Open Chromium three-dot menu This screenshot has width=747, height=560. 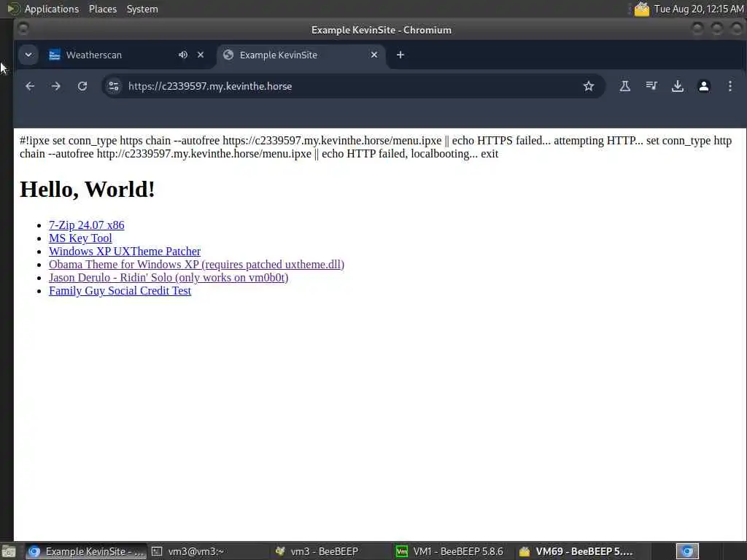click(729, 86)
